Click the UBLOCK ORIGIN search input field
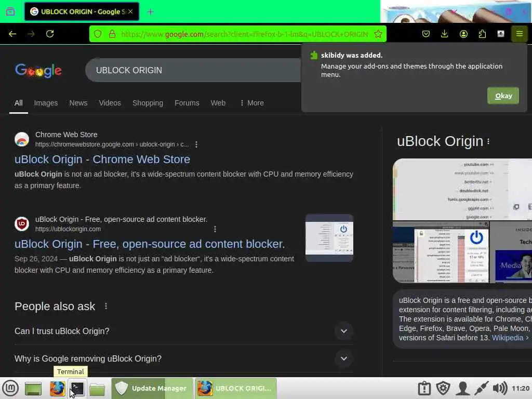532x399 pixels. [x=193, y=70]
